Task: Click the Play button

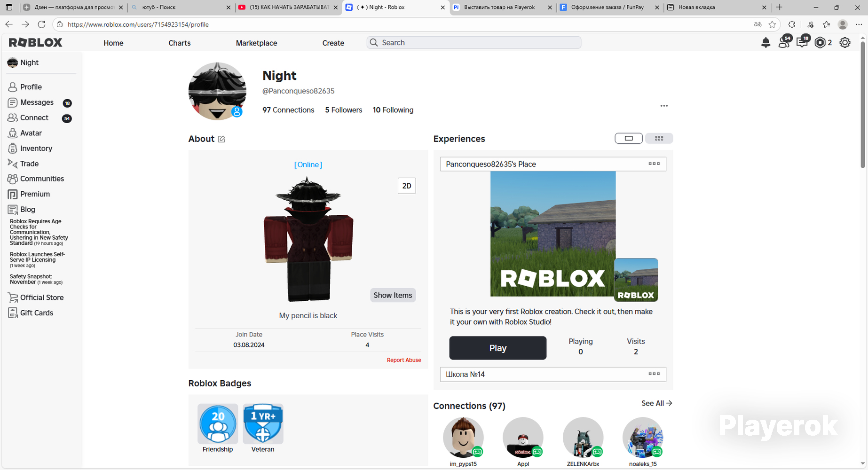Action: [x=498, y=348]
